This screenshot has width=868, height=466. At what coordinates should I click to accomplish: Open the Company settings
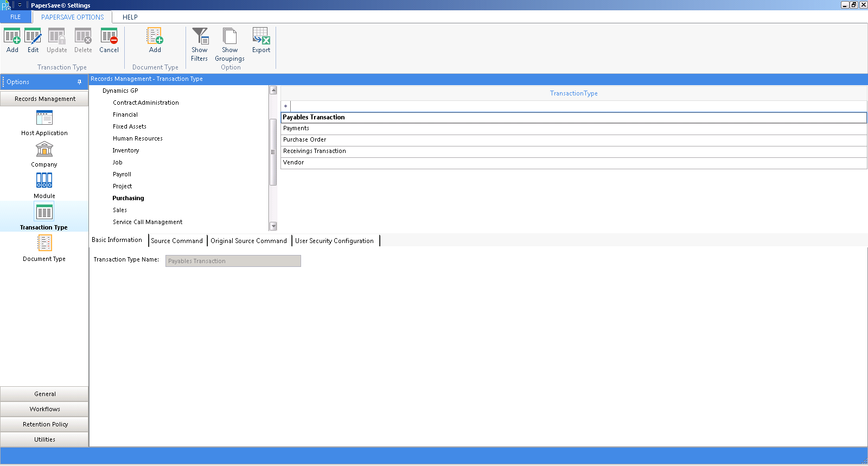click(44, 154)
